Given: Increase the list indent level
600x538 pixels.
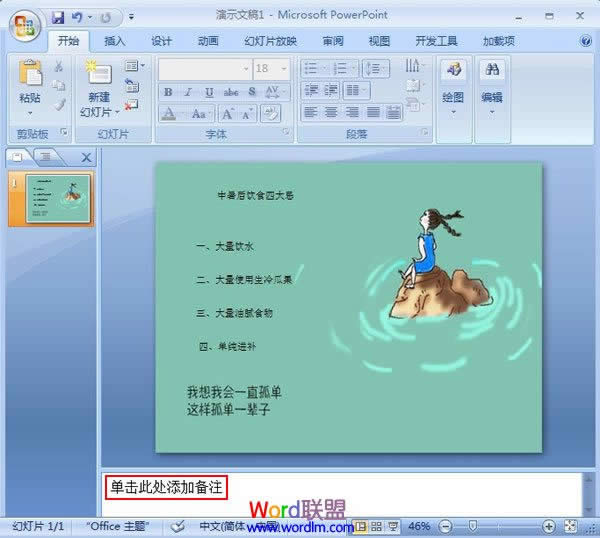Looking at the screenshot, I should [331, 90].
